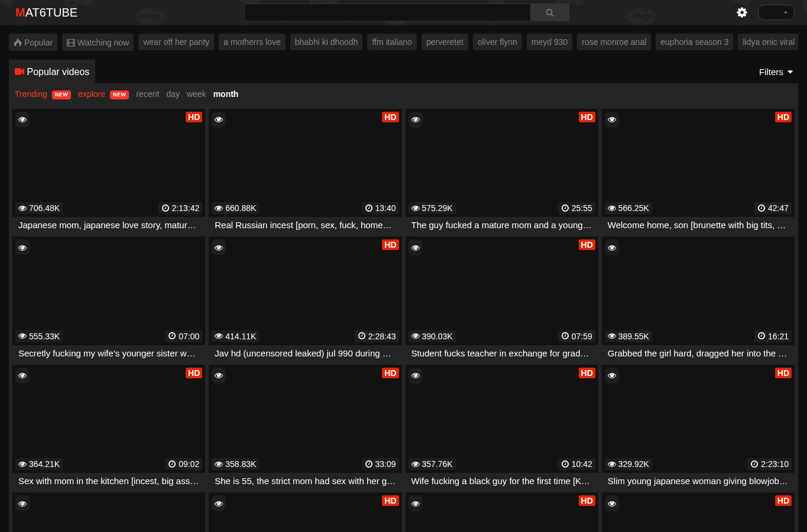
Task: Click the eye icon on the 389.55K views card
Action: pos(612,248)
